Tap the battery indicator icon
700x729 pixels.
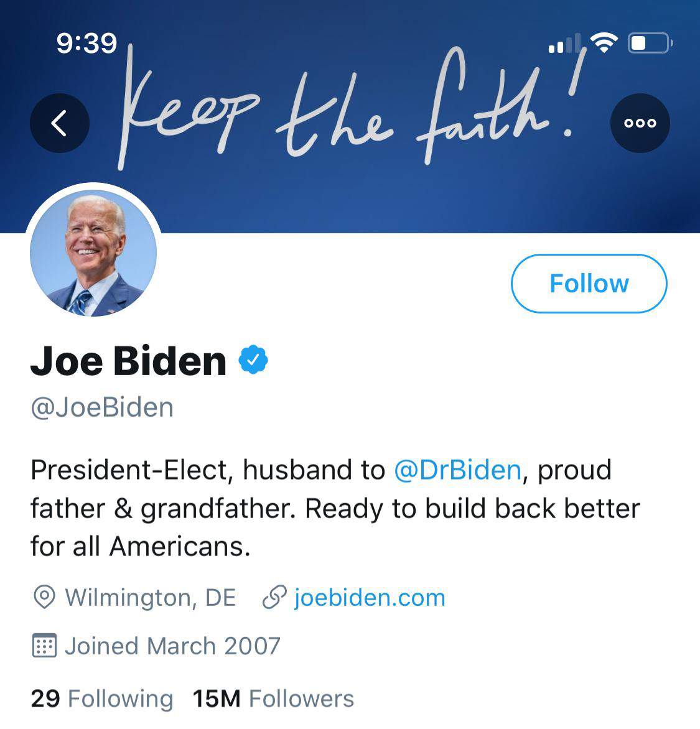[x=650, y=44]
